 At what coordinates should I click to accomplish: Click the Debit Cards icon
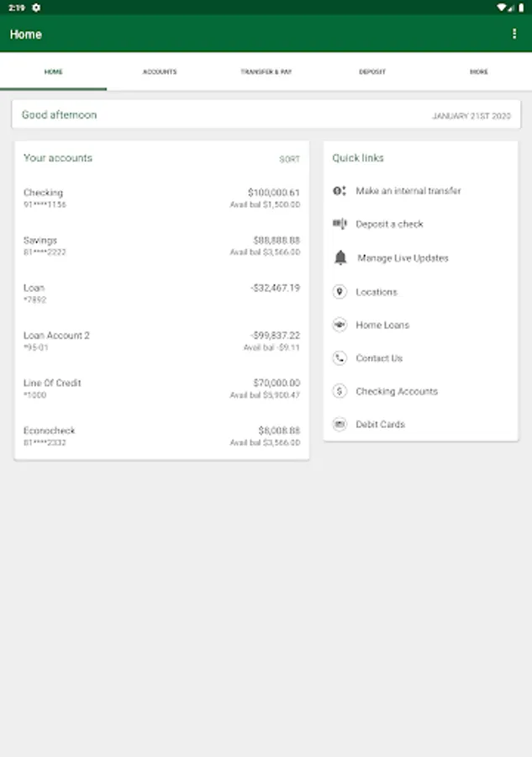pyautogui.click(x=340, y=425)
